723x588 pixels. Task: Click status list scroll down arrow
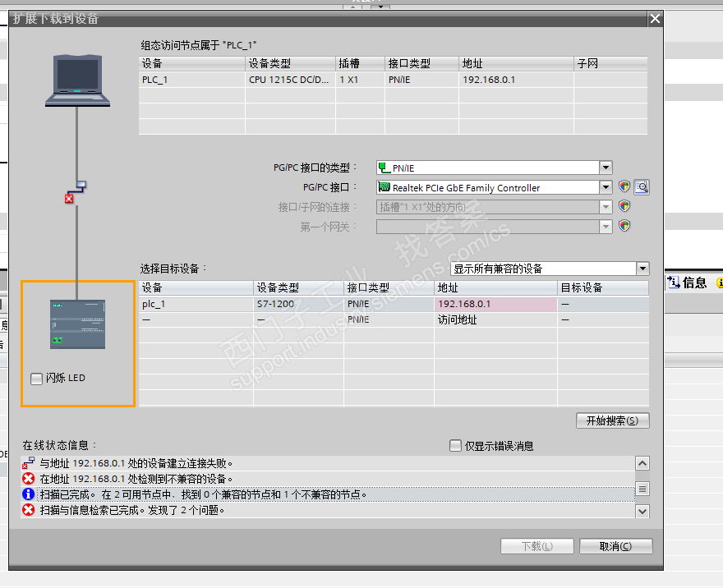tap(642, 511)
